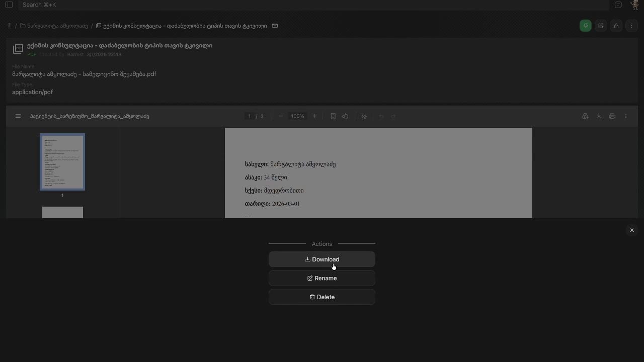Click fit to page icon
This screenshot has width=644, height=362.
click(333, 116)
